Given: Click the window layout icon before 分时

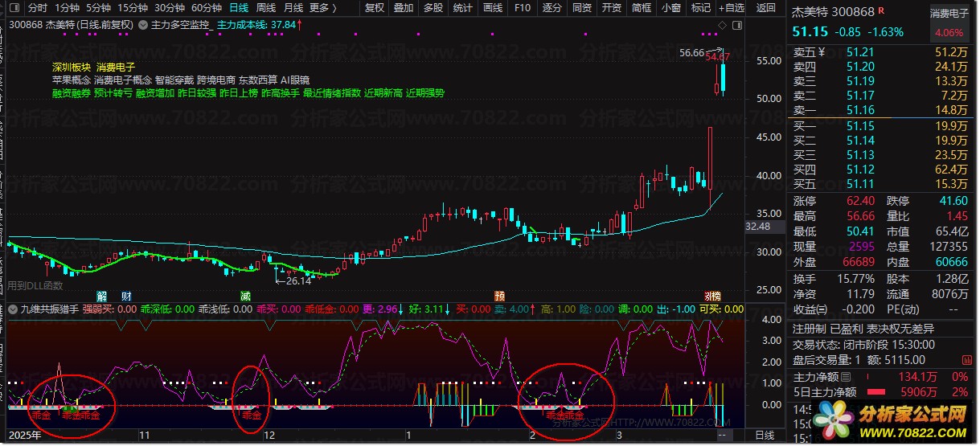Looking at the screenshot, I should [x=16, y=8].
